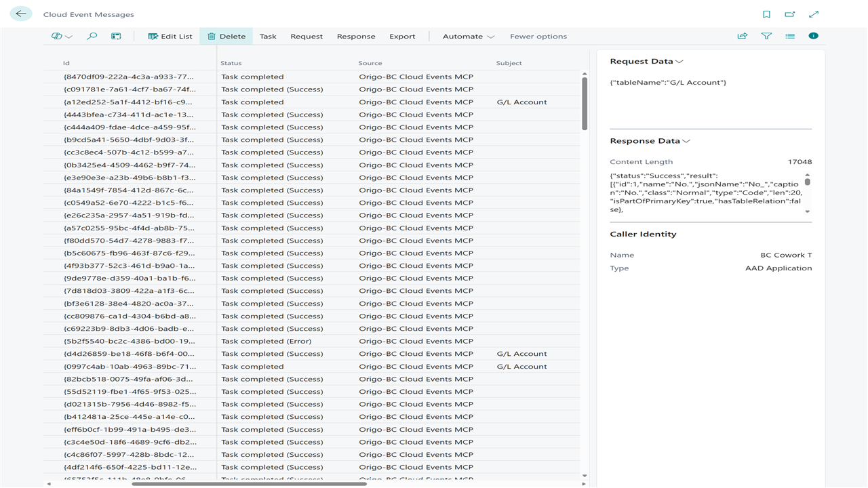Sort by the Id column header
Image resolution: width=868 pixels, height=488 pixels.
pos(66,63)
